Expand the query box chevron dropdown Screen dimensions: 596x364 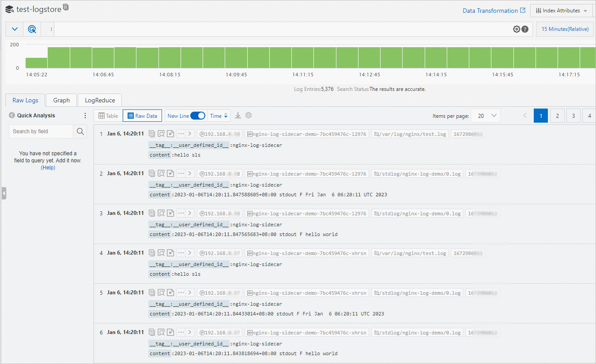pyautogui.click(x=15, y=29)
